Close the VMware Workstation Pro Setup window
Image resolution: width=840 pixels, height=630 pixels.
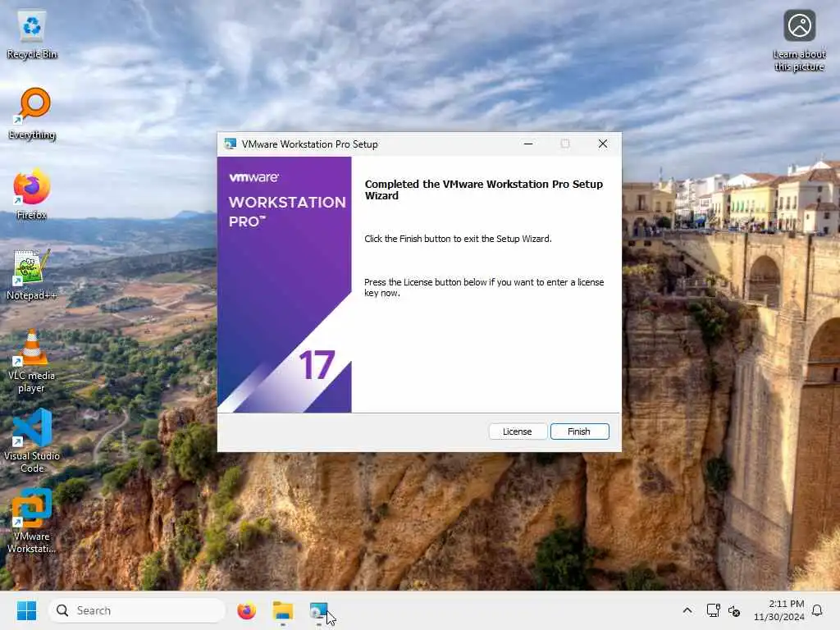(x=603, y=144)
